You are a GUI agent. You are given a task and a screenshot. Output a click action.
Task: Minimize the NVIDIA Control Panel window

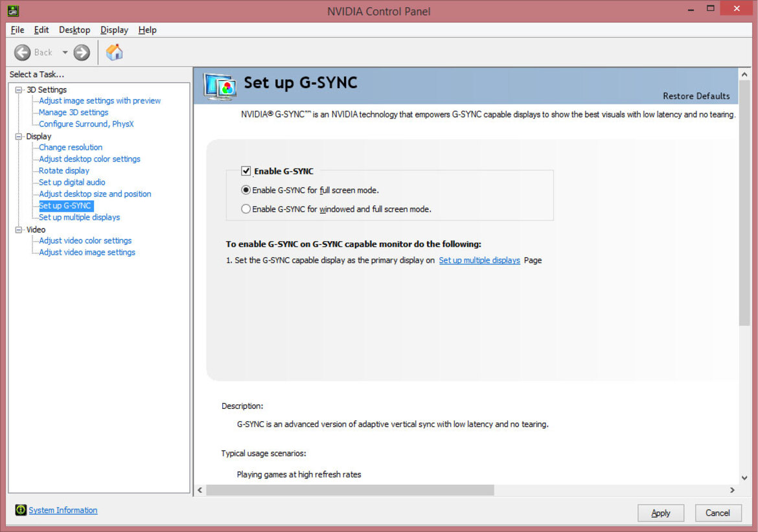(691, 8)
